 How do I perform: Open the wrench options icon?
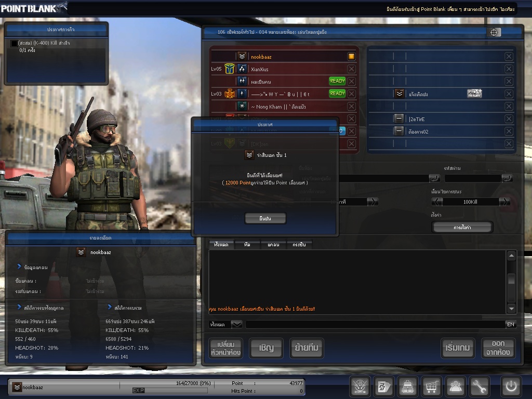(x=479, y=386)
